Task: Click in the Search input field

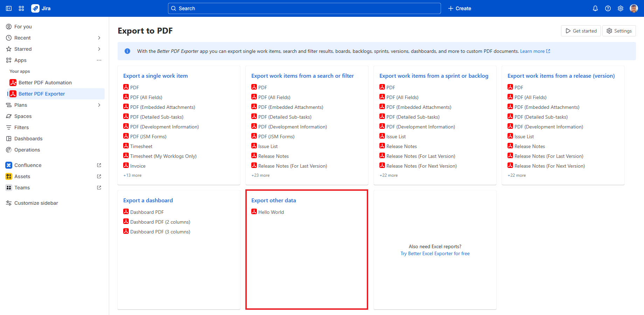Action: point(304,8)
